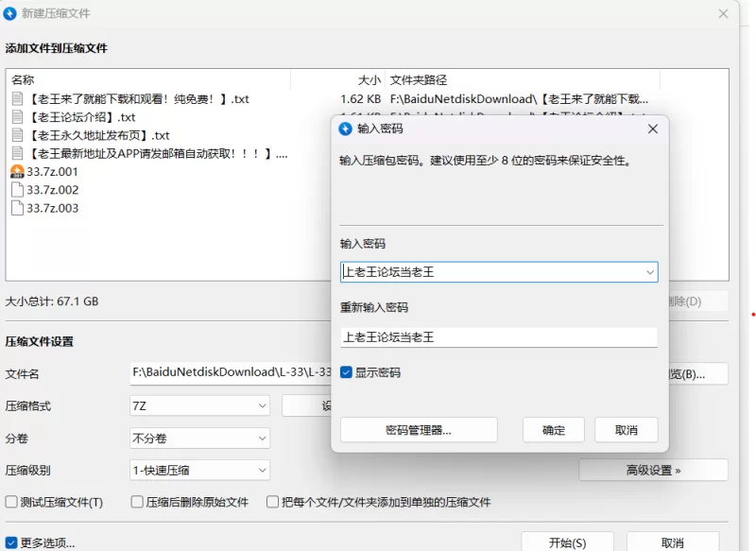Close the 输入密码 password dialog
The height and width of the screenshot is (551, 756).
tap(652, 129)
